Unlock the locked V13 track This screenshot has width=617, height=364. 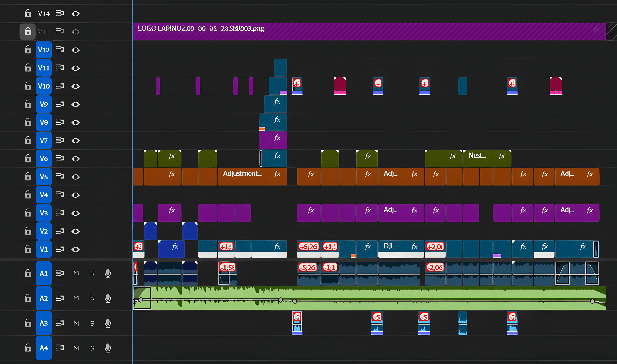28,31
